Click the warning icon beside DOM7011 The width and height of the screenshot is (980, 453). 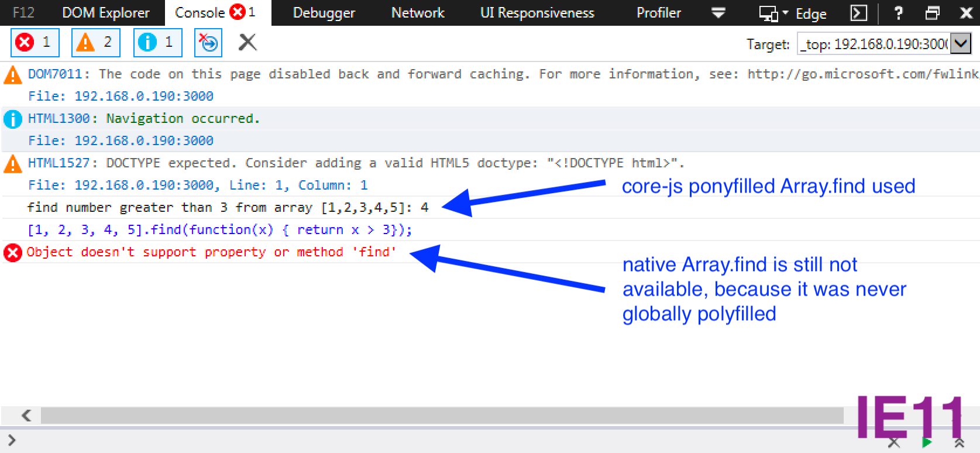13,75
